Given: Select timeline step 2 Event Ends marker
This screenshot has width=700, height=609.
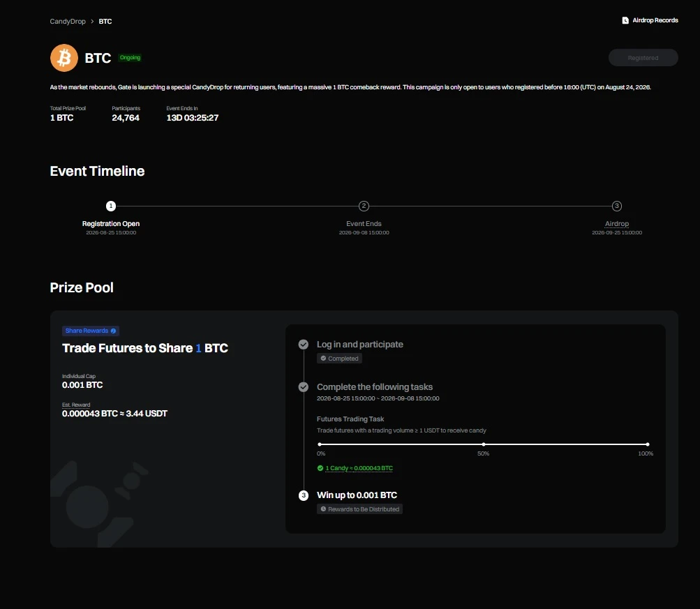Looking at the screenshot, I should tap(364, 206).
